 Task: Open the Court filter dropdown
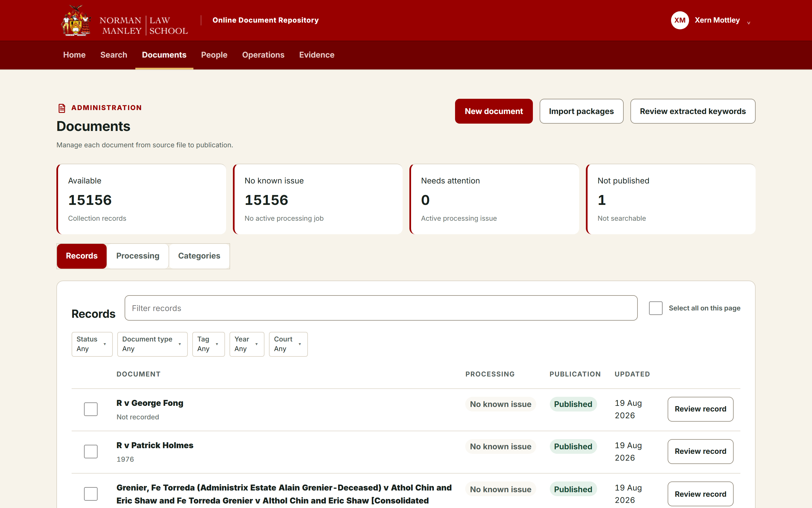click(288, 344)
